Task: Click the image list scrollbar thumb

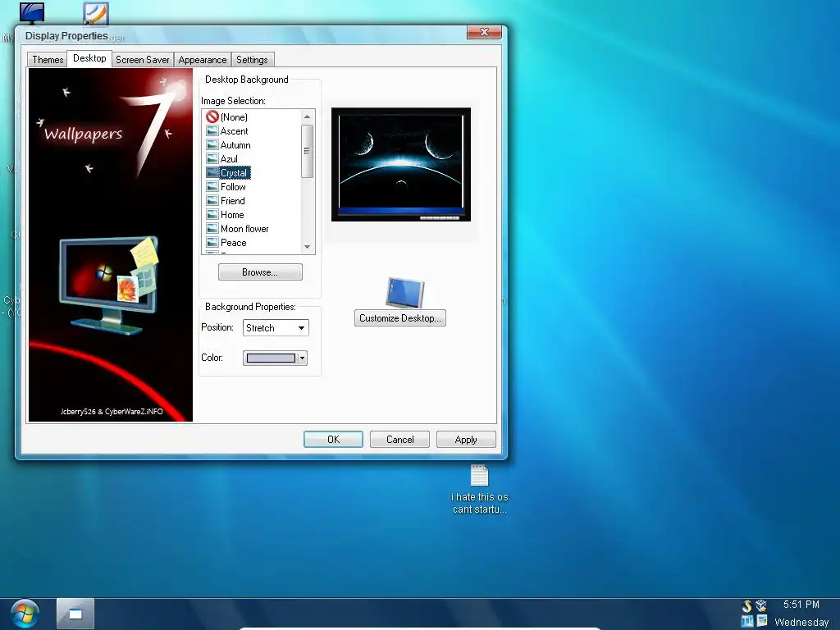Action: [307, 151]
